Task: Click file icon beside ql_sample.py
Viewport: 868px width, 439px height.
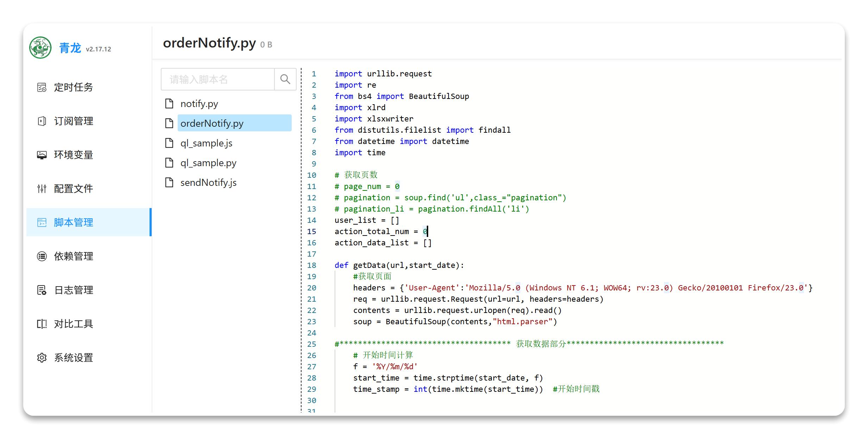Action: (169, 163)
